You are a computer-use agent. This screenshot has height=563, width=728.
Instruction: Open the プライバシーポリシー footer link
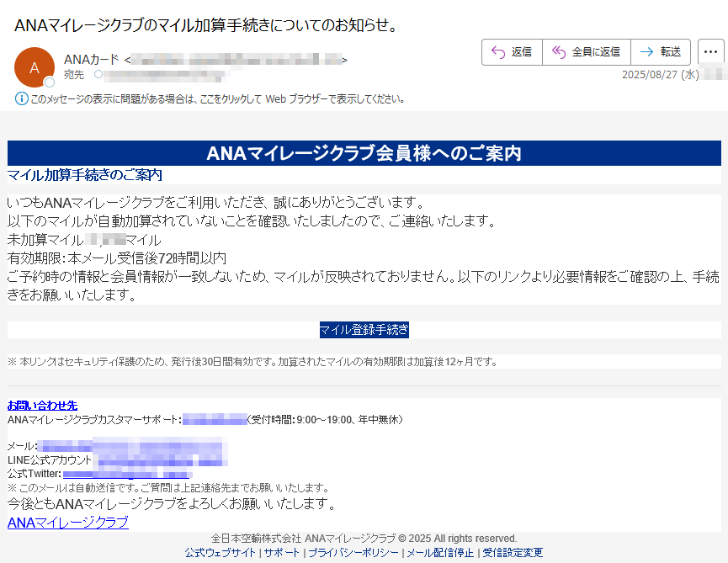(353, 553)
